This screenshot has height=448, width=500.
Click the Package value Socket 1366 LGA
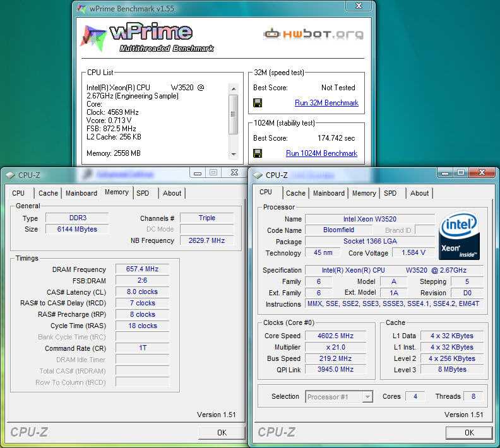(x=370, y=241)
